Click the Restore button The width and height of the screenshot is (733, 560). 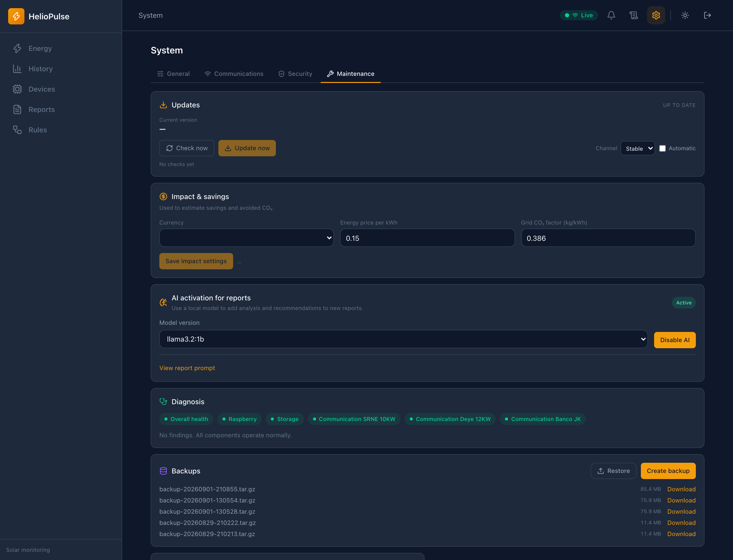[x=613, y=471]
